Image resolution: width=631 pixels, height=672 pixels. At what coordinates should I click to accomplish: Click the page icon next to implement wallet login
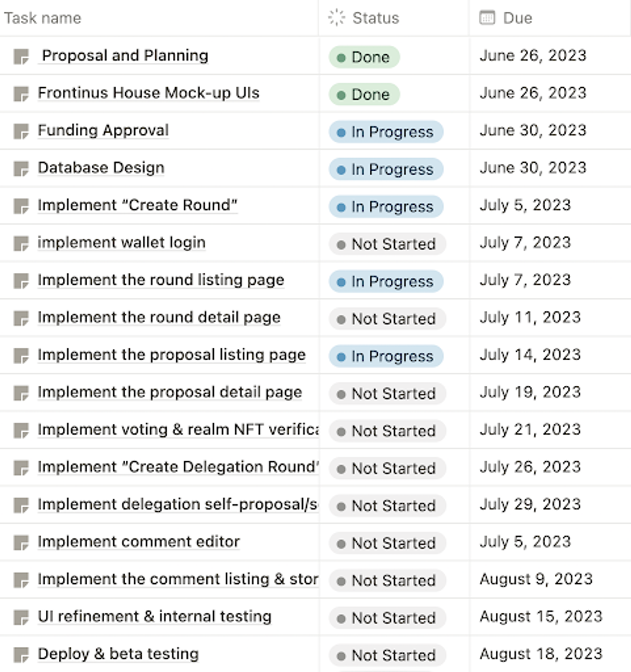click(x=21, y=244)
